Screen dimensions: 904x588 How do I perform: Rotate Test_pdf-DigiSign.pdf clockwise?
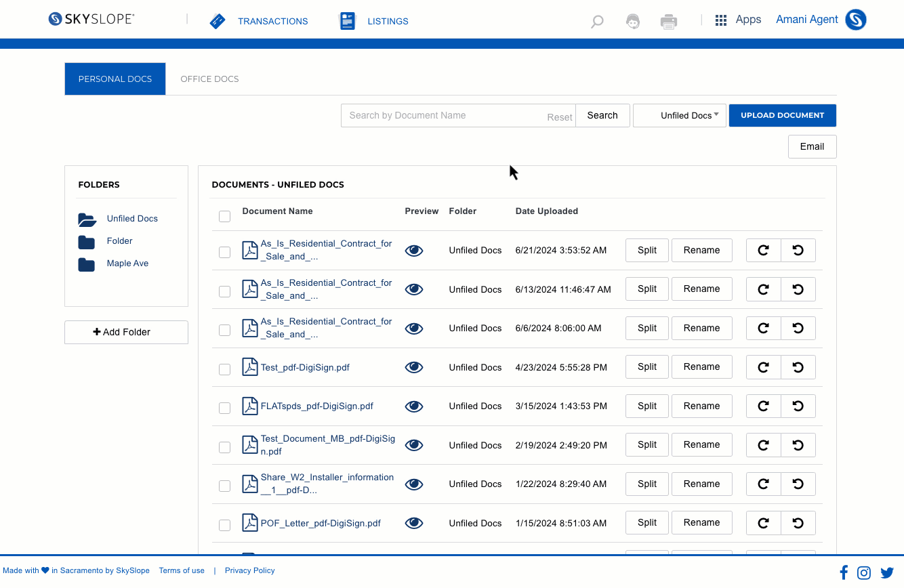tap(763, 367)
